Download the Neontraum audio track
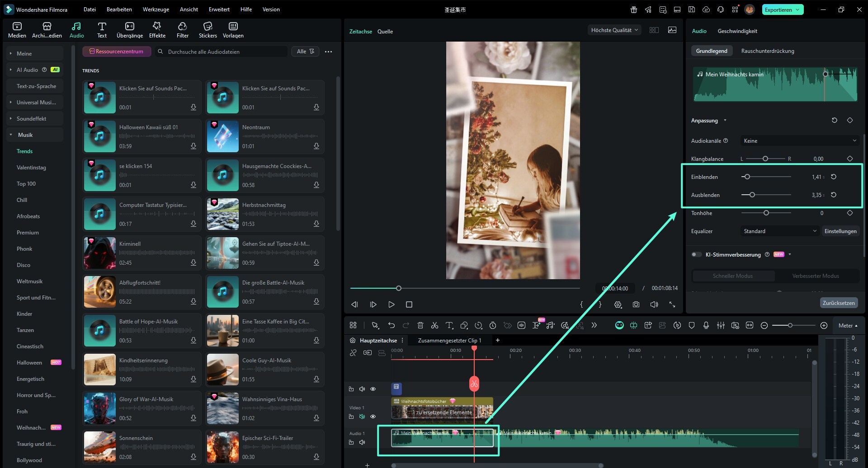This screenshot has height=468, width=868. [316, 146]
